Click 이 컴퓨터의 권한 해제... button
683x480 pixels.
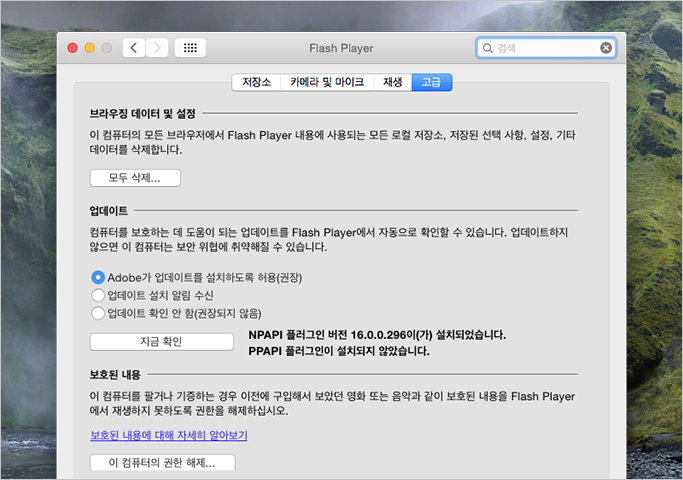click(x=162, y=463)
